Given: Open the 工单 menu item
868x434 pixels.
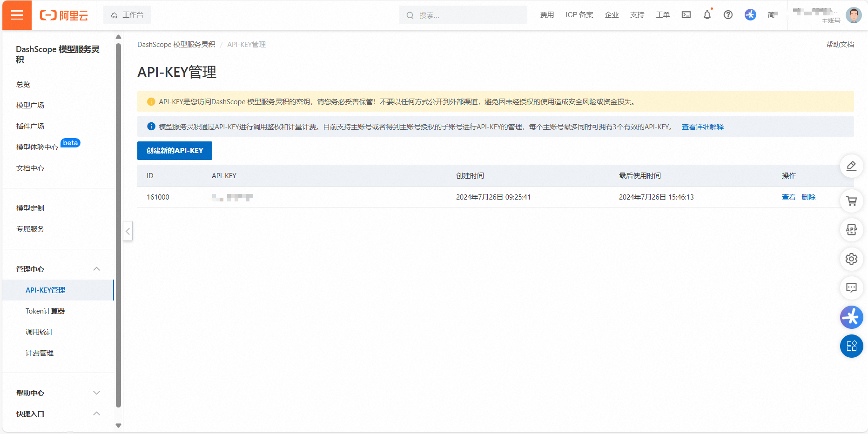Looking at the screenshot, I should coord(663,15).
